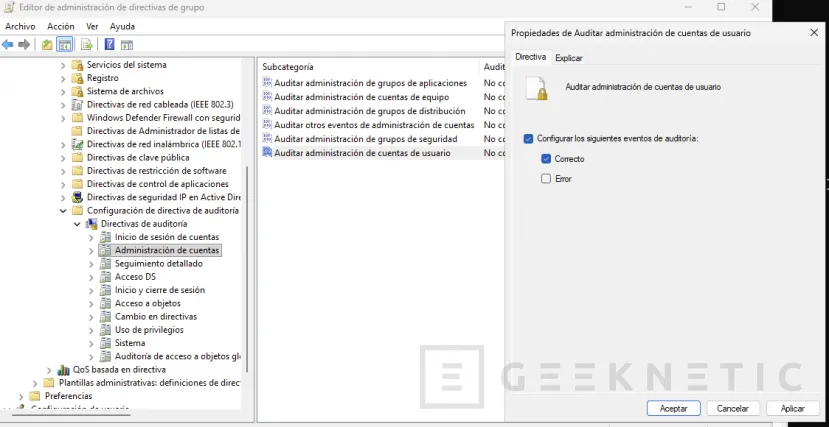Click icon next to Auditar administración de grupos de seguridad

pyautogui.click(x=267, y=139)
